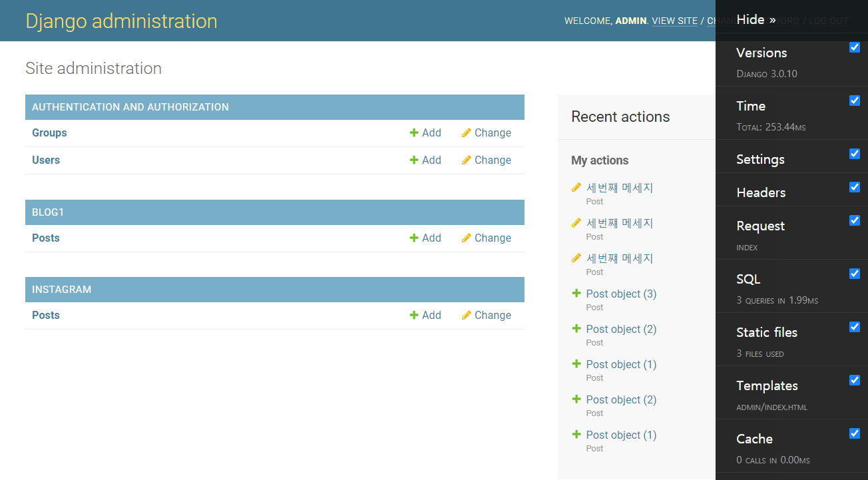
Task: Click the plus icon for adding Groups
Action: (x=414, y=133)
